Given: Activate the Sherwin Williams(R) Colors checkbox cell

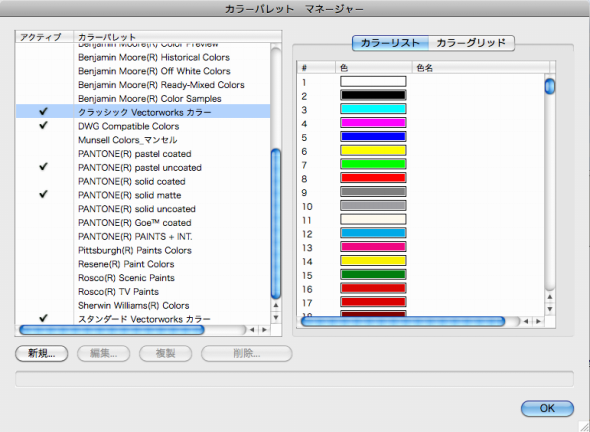Looking at the screenshot, I should click(44, 305).
